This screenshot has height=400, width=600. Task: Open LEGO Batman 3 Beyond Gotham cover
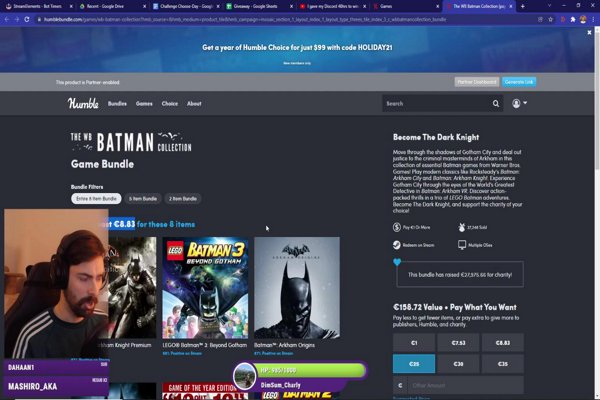pyautogui.click(x=205, y=287)
